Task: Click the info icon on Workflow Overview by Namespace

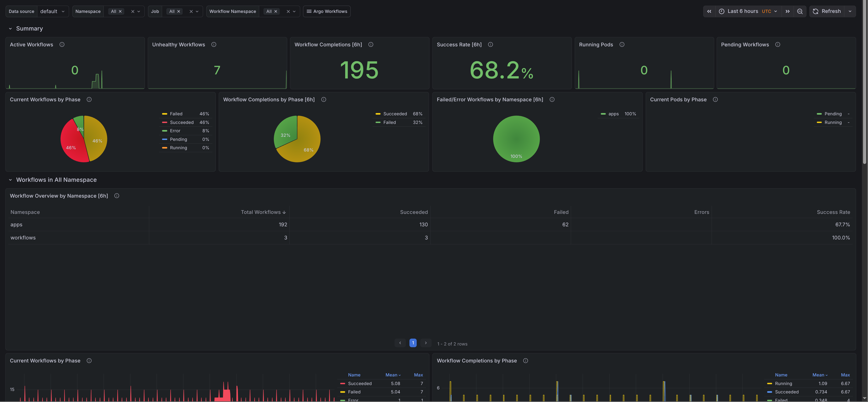Action: [x=117, y=196]
